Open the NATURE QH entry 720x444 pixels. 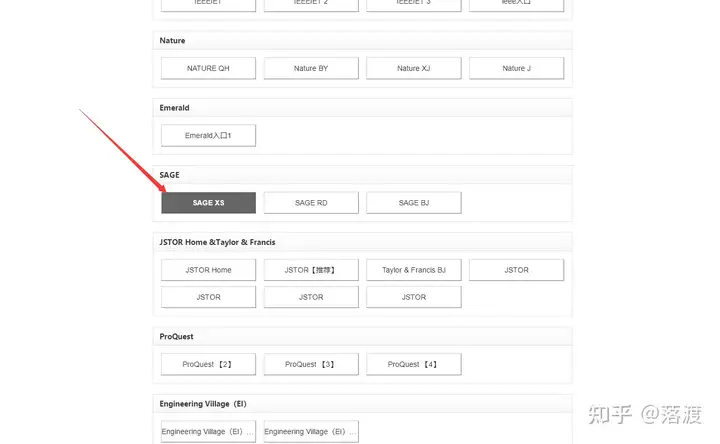point(208,68)
